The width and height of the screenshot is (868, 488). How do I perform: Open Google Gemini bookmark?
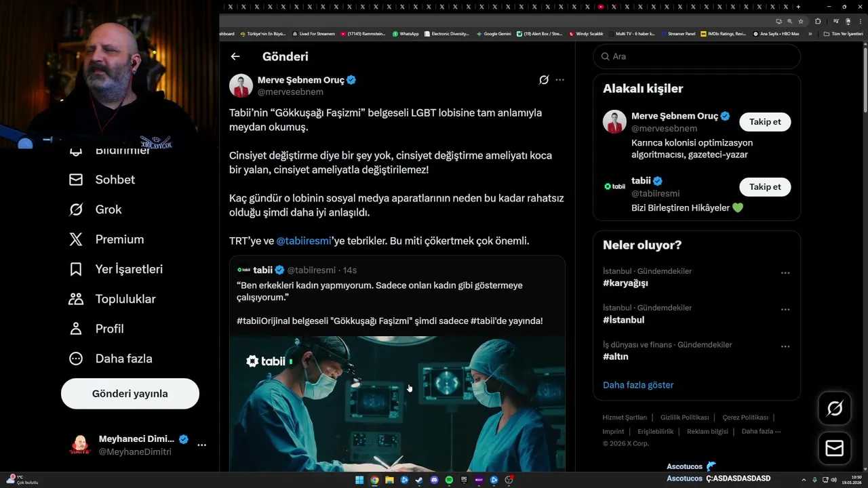[494, 34]
